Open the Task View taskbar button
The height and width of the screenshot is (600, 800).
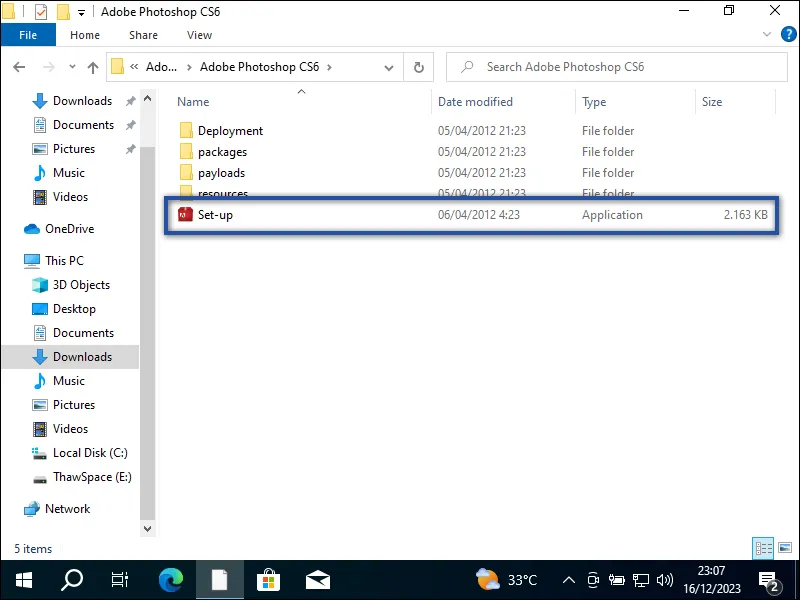click(120, 579)
